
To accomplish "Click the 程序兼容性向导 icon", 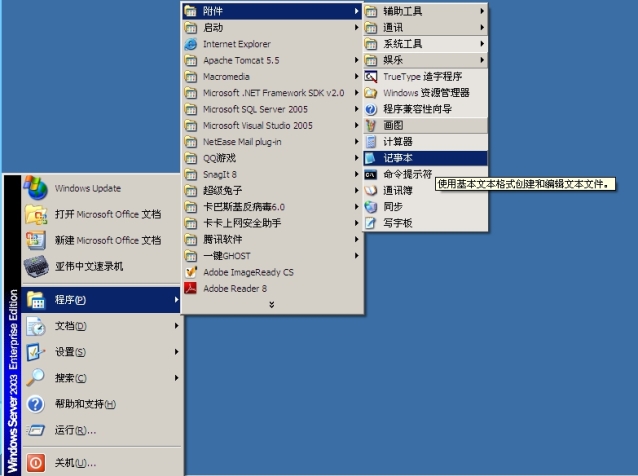I will point(370,109).
